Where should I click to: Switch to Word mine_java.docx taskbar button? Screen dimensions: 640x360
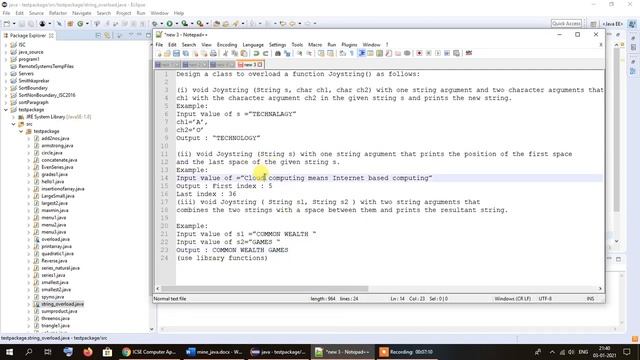point(214,352)
